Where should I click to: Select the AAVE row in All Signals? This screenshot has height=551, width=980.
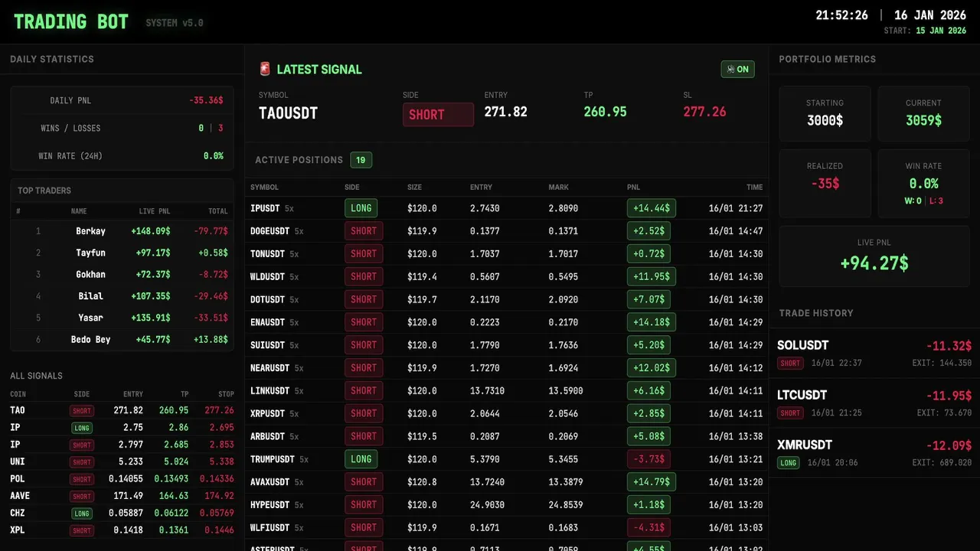122,497
